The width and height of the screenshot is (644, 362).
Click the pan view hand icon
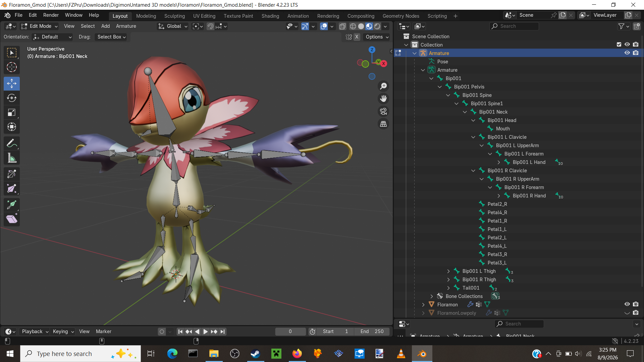[383, 99]
